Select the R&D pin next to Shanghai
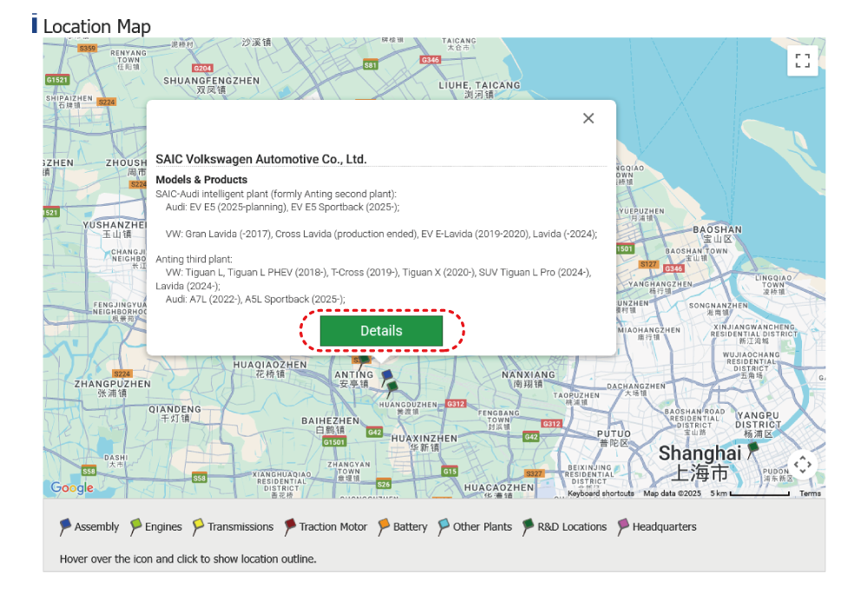This screenshot has width=868, height=600. (x=753, y=449)
